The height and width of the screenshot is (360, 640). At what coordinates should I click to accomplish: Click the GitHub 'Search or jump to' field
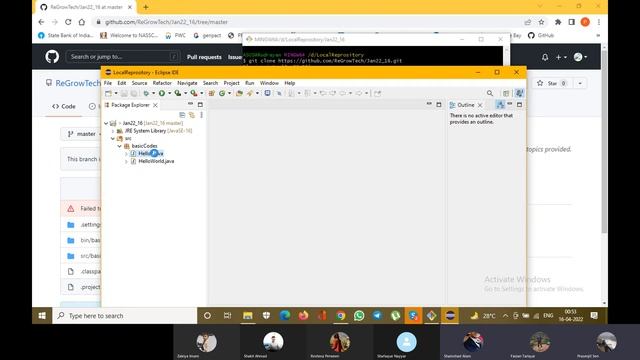[122, 57]
